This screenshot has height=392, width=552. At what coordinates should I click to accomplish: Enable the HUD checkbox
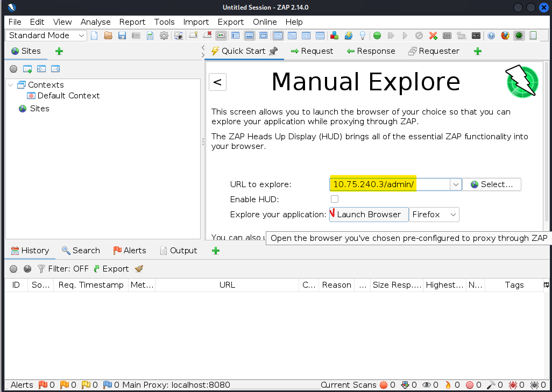click(335, 199)
